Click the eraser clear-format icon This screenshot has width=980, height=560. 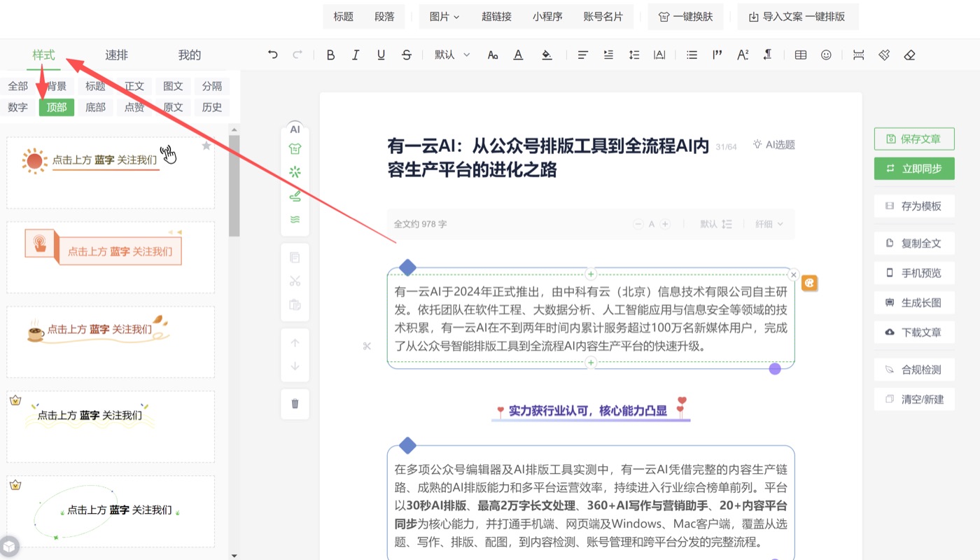click(909, 55)
